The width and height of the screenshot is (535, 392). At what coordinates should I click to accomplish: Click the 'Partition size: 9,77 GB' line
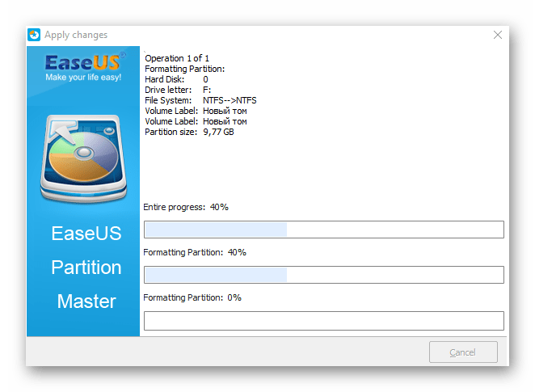tap(189, 132)
